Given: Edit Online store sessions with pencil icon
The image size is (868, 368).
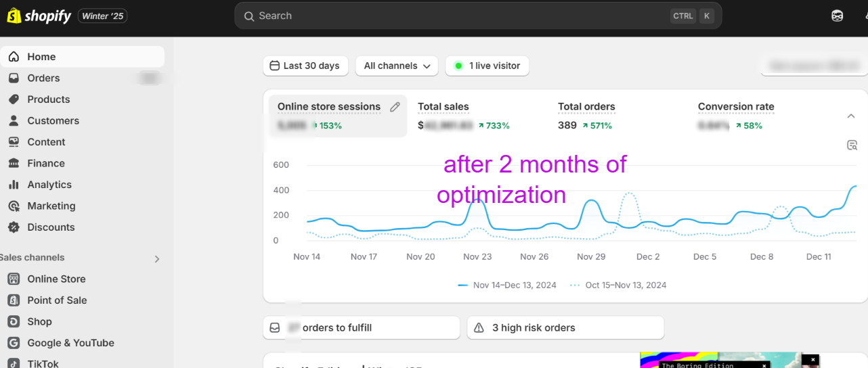Looking at the screenshot, I should click(x=395, y=107).
